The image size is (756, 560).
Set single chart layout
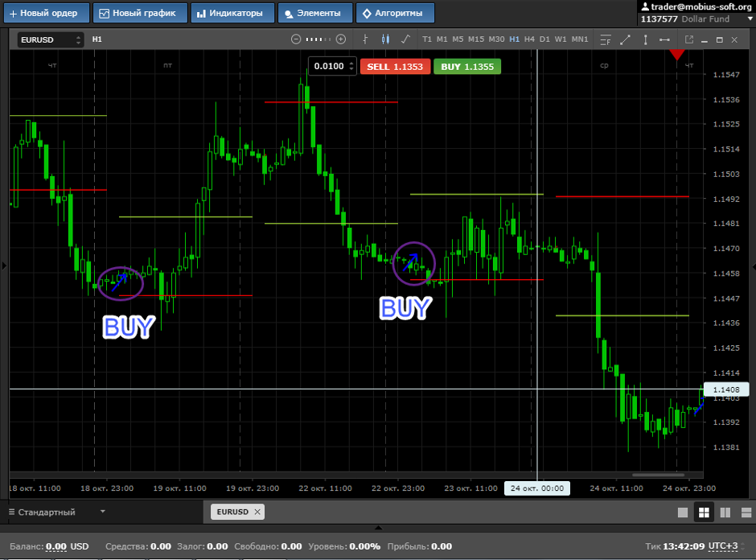(683, 513)
